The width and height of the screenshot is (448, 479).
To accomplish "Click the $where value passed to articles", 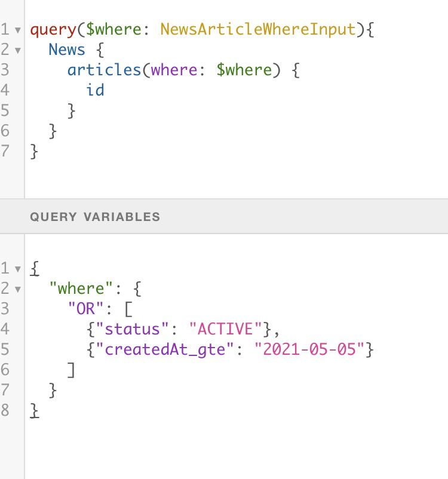I will [x=244, y=70].
